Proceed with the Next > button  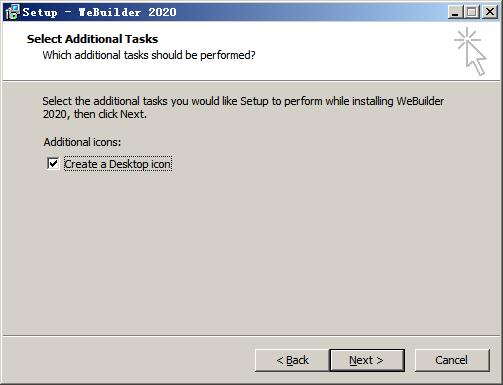point(367,360)
